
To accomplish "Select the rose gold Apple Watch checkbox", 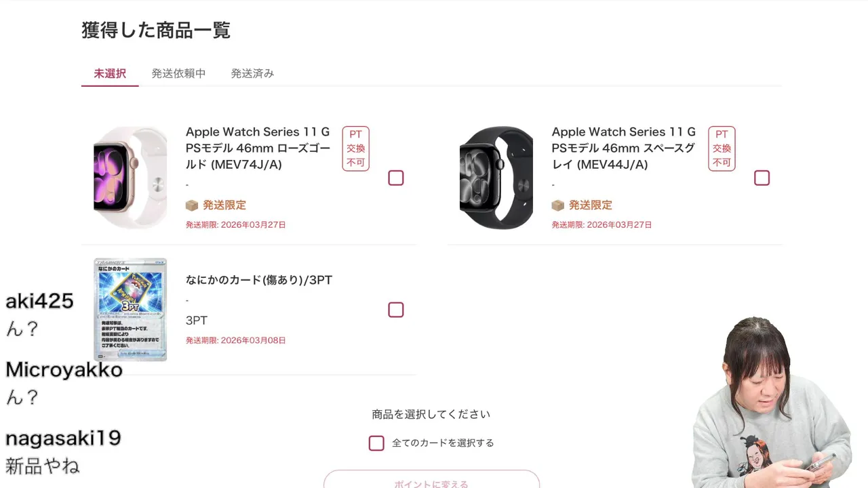I will coord(396,178).
